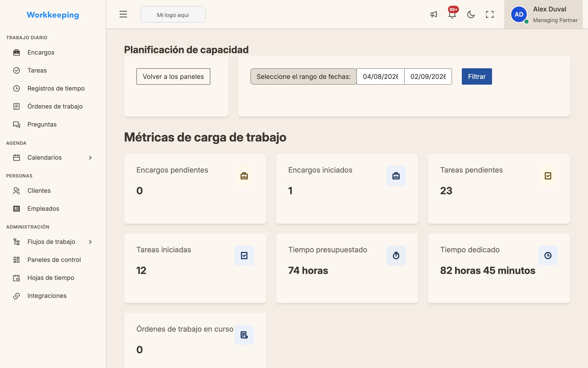Open Encargos in the sidebar
This screenshot has height=368, width=588.
53,52
